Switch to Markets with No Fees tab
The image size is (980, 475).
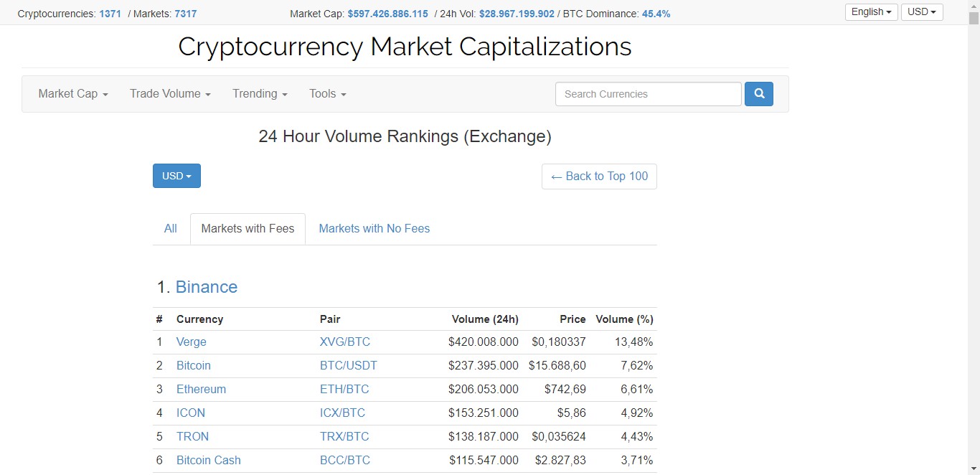[374, 228]
